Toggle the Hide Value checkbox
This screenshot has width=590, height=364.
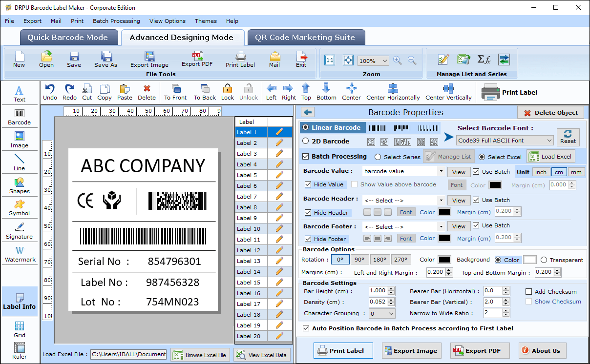tap(308, 184)
